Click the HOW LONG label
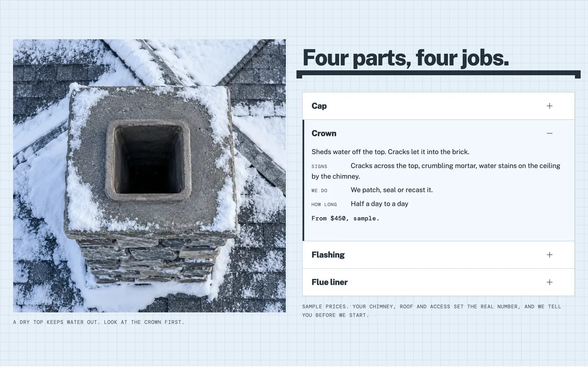 pyautogui.click(x=324, y=204)
